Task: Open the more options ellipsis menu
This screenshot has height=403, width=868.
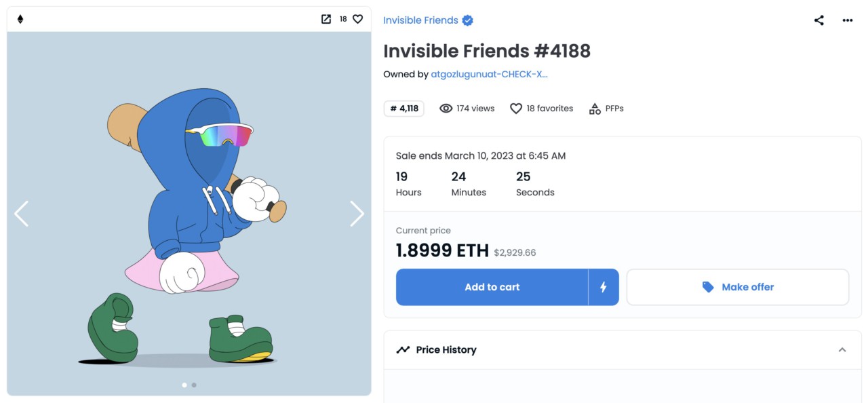Action: point(847,20)
